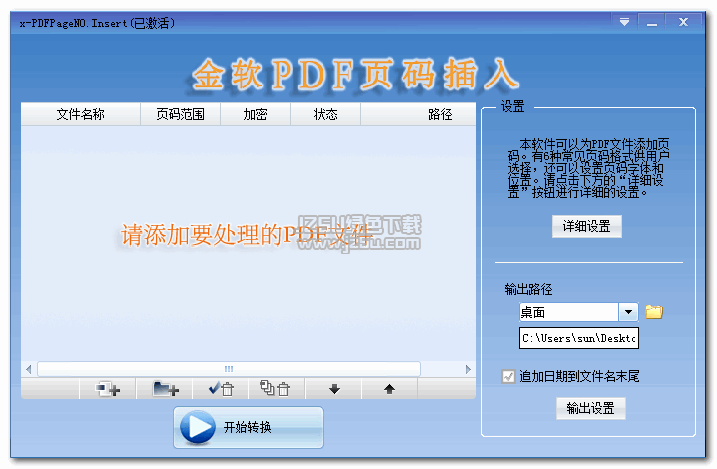This screenshot has width=717, height=469.
Task: Move file down with the down arrow
Action: (x=334, y=389)
